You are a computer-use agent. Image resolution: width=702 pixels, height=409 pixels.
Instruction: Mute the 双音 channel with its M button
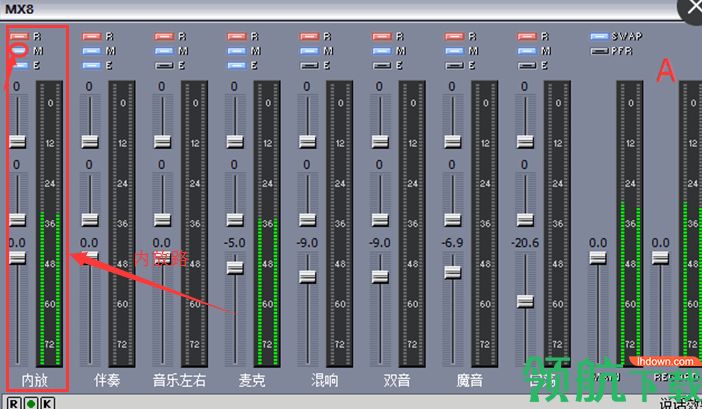click(x=381, y=51)
